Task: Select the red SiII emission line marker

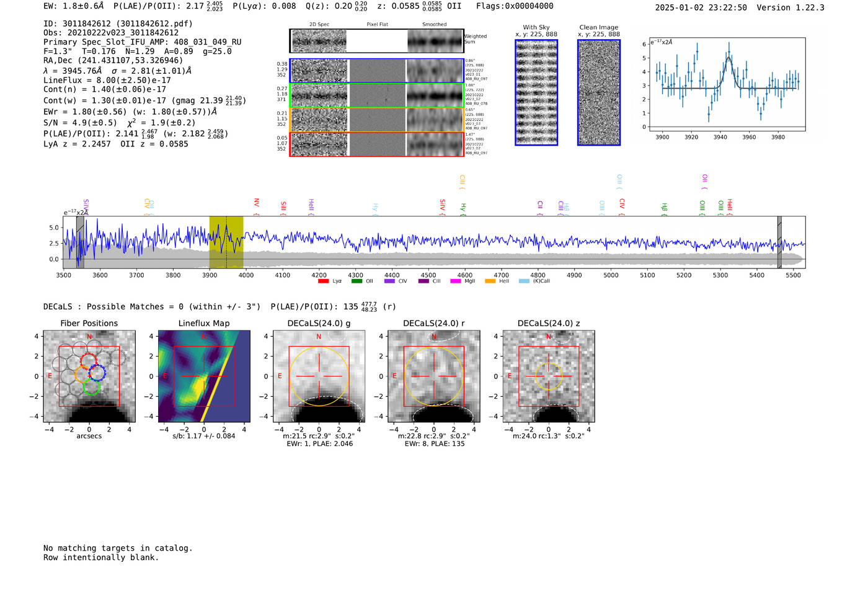Action: click(283, 206)
